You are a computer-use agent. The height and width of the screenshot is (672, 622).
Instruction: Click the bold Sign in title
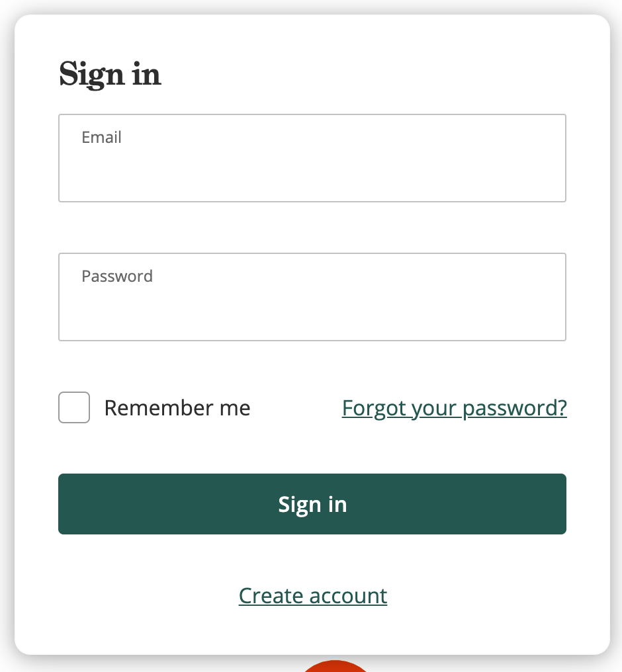click(x=110, y=74)
